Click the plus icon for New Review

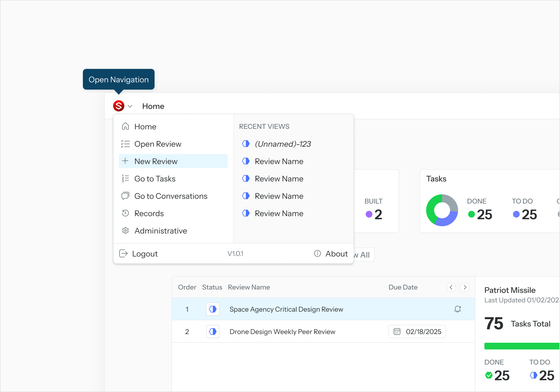[x=125, y=161]
